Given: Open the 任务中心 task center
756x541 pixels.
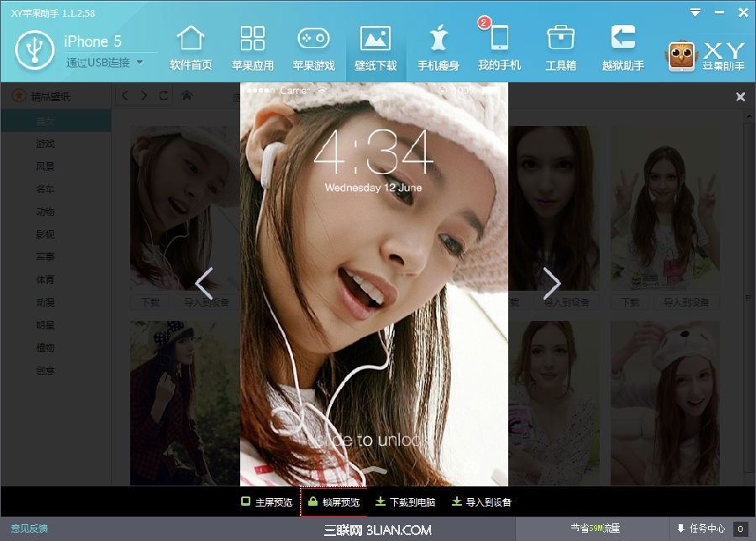Looking at the screenshot, I should pyautogui.click(x=701, y=528).
